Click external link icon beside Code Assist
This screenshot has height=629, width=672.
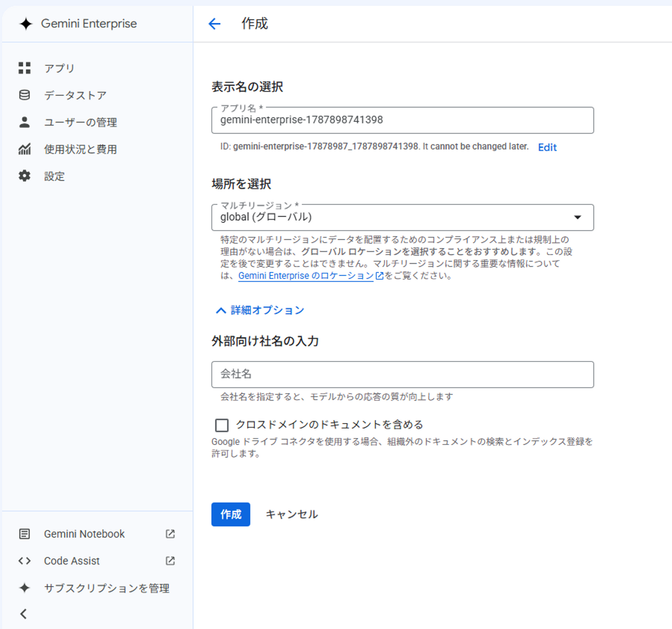pos(170,561)
